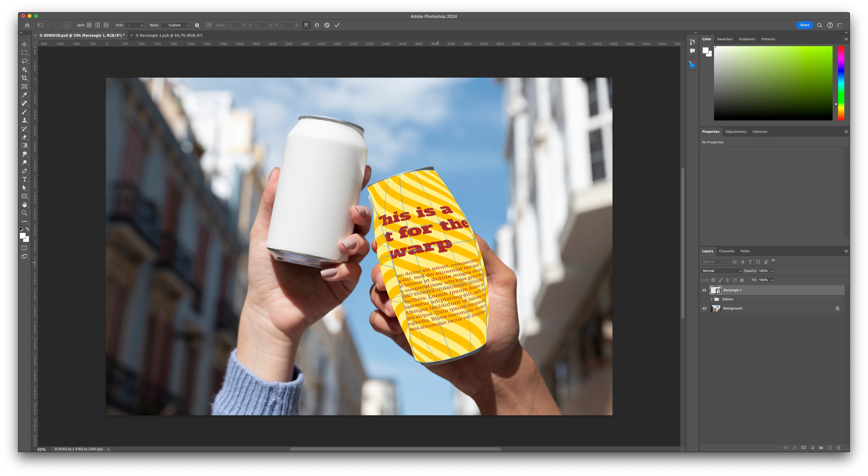Select the Lasso tool

[x=24, y=61]
